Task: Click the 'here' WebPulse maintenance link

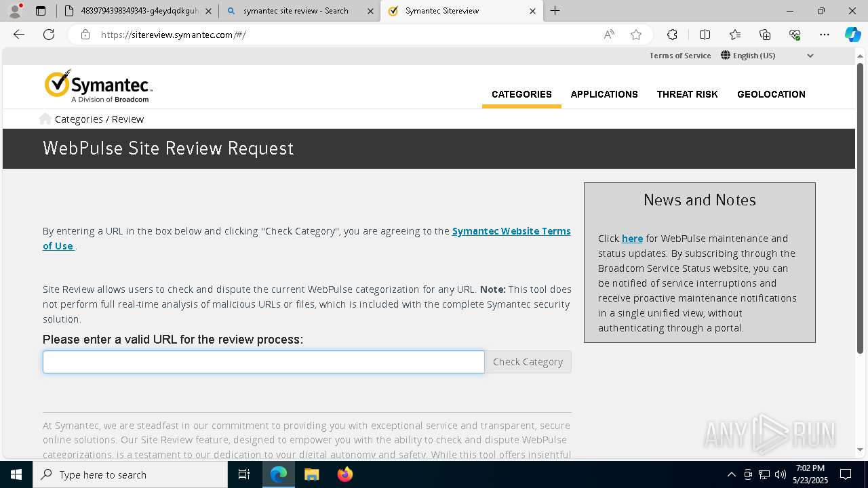Action: pos(632,239)
